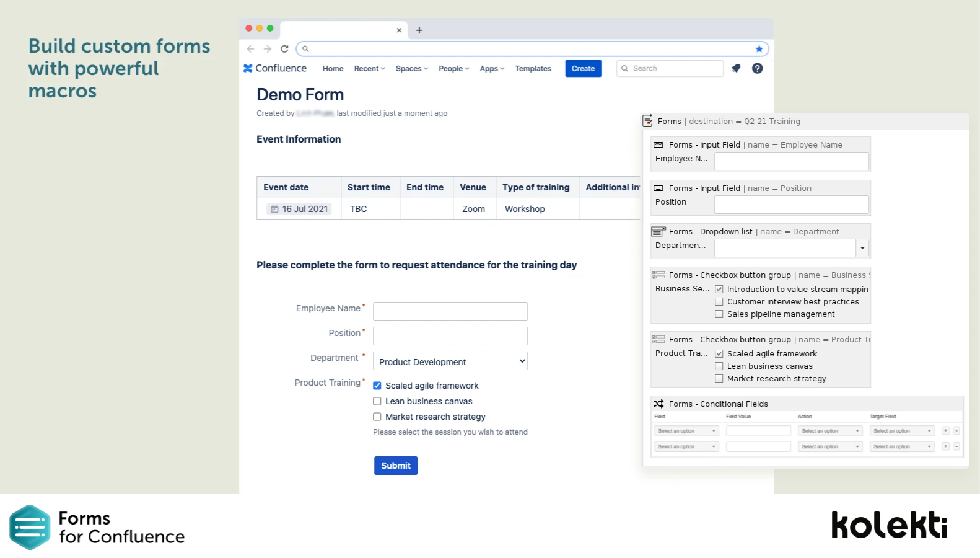
Task: Click Position input in macro panel
Action: 792,205
